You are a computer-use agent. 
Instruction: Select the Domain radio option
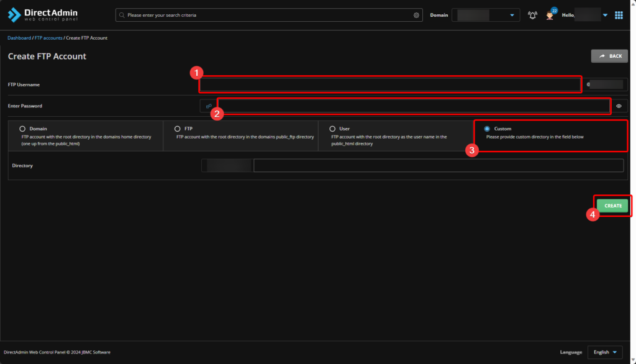coord(22,129)
